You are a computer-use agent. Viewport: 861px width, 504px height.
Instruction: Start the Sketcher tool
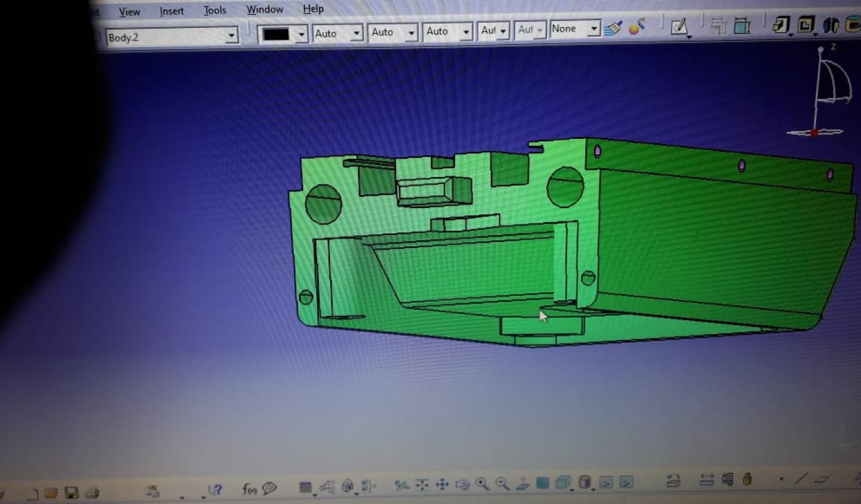tap(680, 26)
